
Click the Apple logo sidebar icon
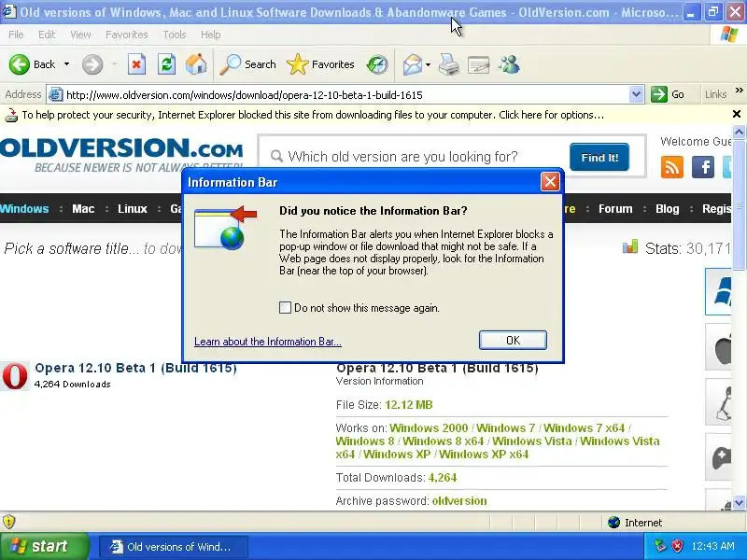click(719, 346)
